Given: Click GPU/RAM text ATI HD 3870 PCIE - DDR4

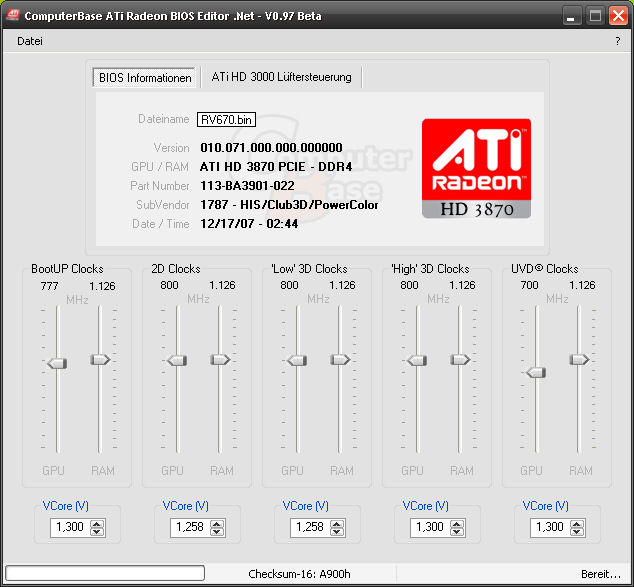Looking at the screenshot, I should click(x=276, y=167).
